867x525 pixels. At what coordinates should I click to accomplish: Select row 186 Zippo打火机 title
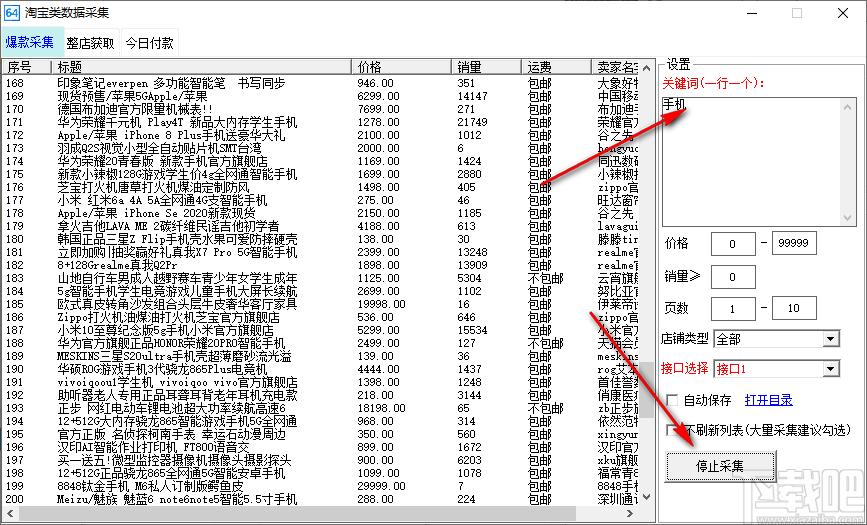[x=169, y=317]
